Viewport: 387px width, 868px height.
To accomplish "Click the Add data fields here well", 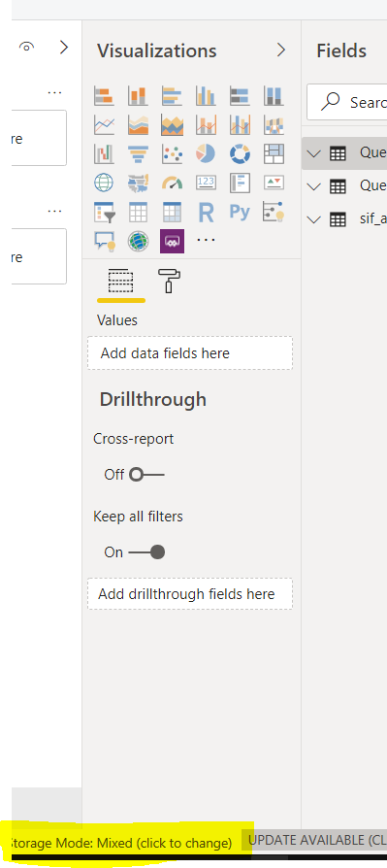I will tap(190, 353).
